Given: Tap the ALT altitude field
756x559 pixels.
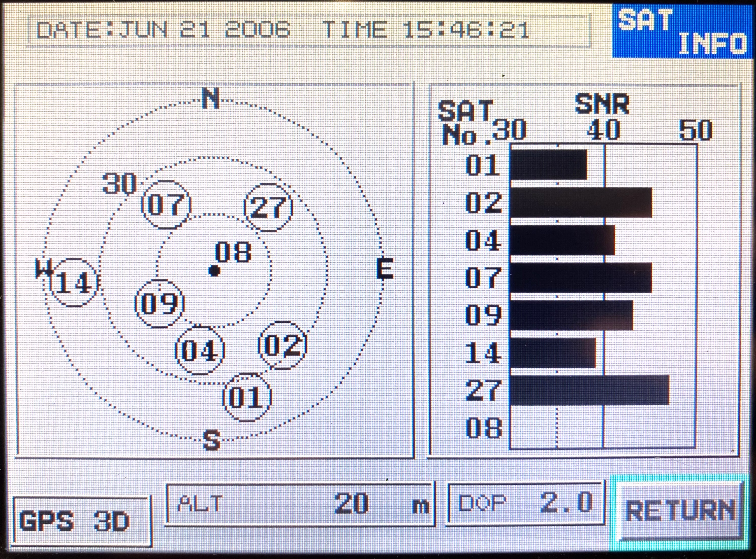Looking at the screenshot, I should [300, 504].
